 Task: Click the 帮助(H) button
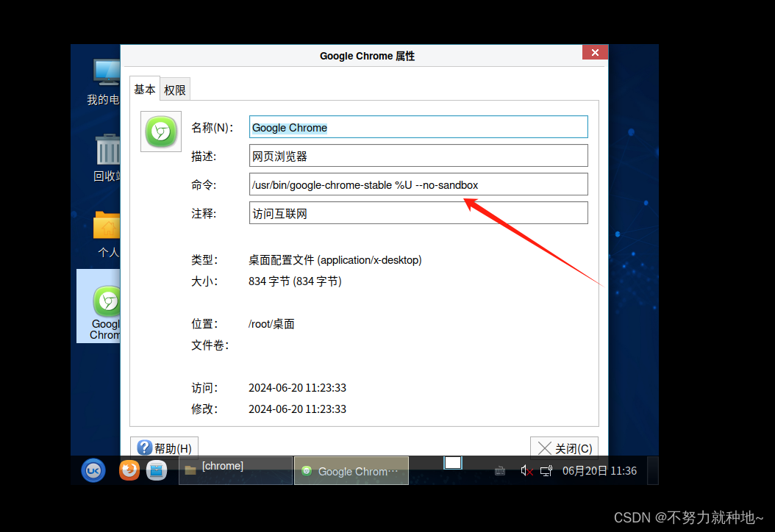point(164,448)
